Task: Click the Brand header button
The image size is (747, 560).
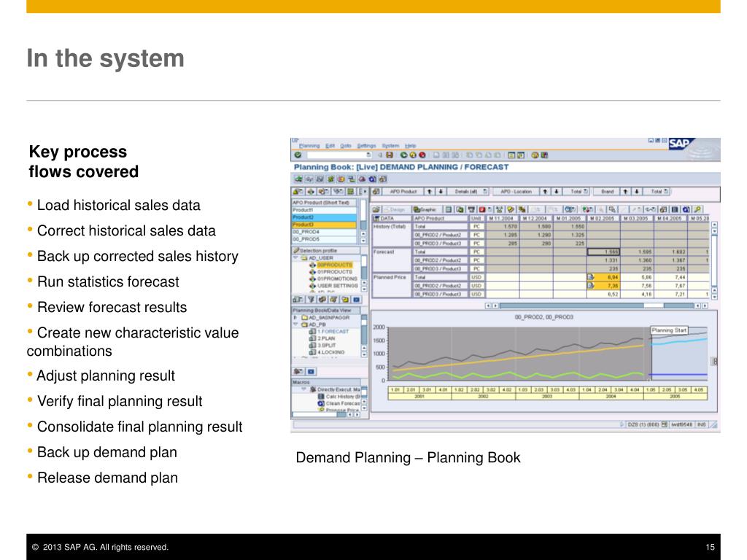Action: pyautogui.click(x=606, y=192)
